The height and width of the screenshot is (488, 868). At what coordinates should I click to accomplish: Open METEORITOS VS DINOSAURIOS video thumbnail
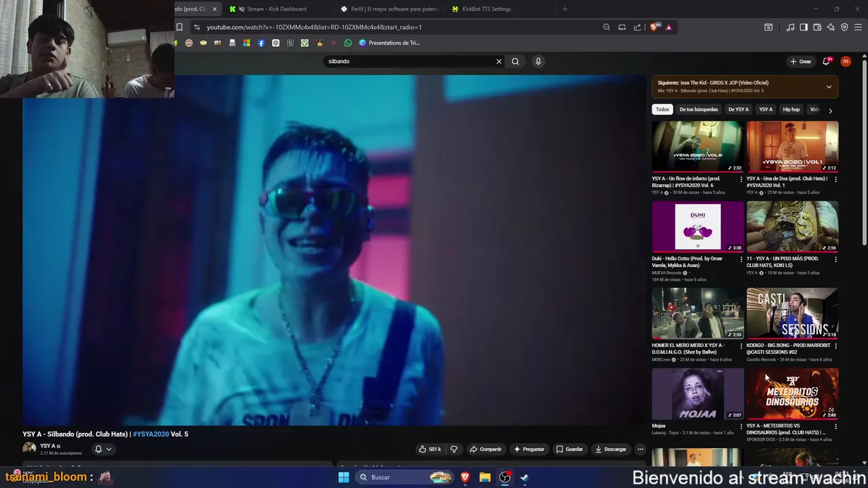792,394
